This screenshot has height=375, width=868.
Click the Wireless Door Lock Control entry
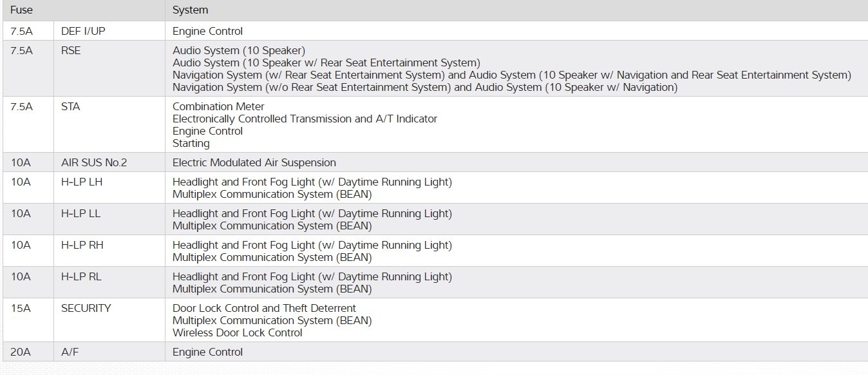point(238,332)
